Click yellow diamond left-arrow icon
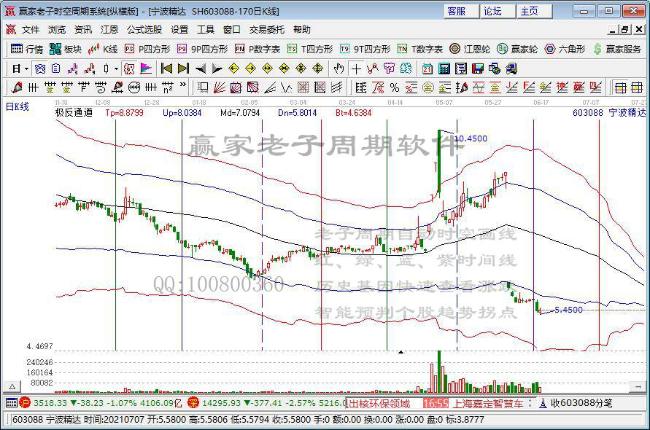This screenshot has width=650, height=430. click(234, 69)
